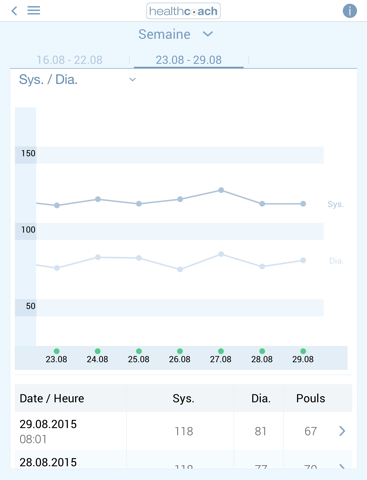Select the 26.08 diastolic data point
The height and width of the screenshot is (480, 367).
tap(180, 269)
